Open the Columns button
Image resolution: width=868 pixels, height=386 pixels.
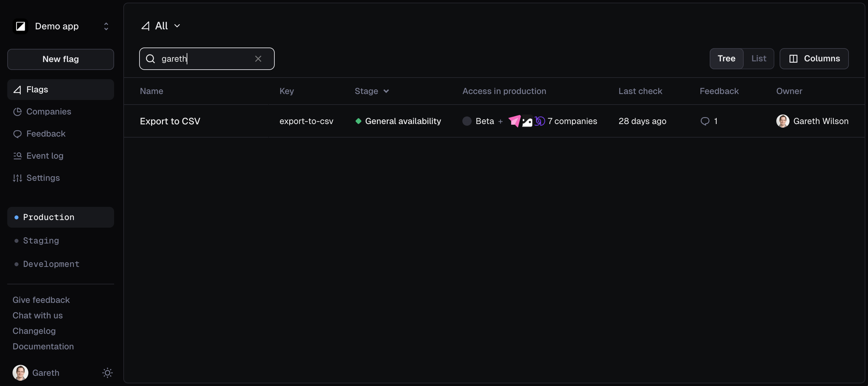pos(814,58)
